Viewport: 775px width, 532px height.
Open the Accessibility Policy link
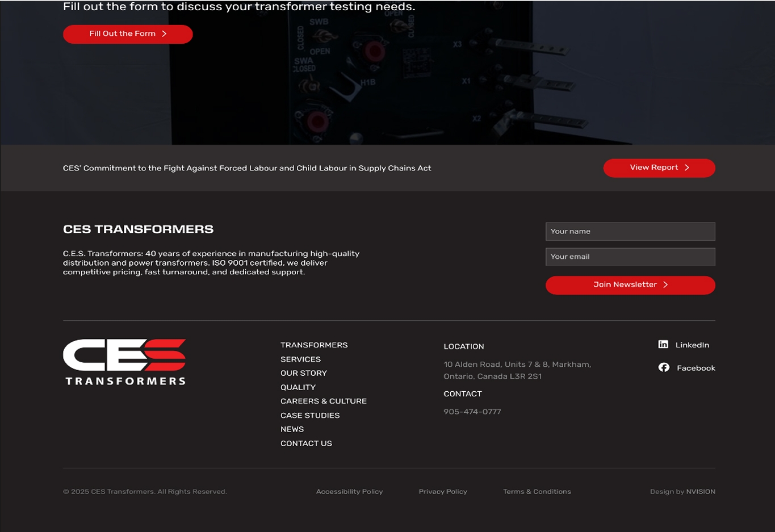[x=349, y=492]
